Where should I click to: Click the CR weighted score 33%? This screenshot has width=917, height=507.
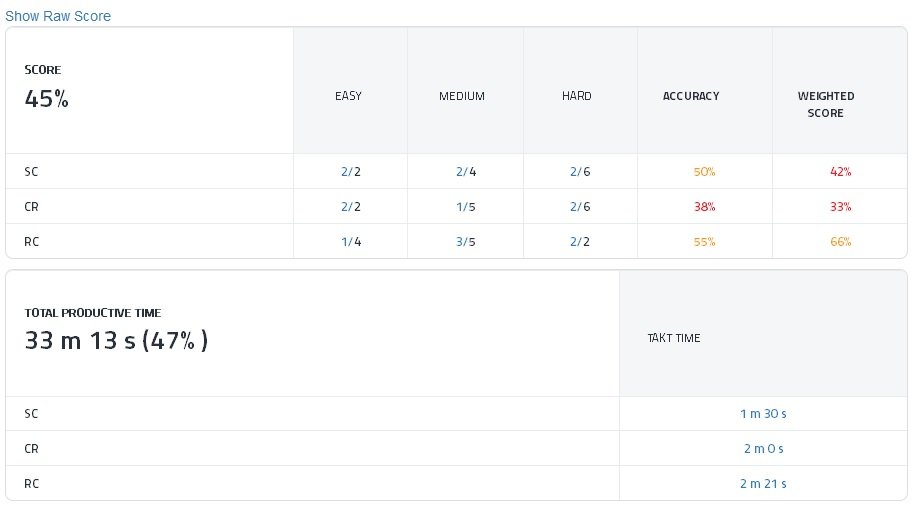(840, 206)
